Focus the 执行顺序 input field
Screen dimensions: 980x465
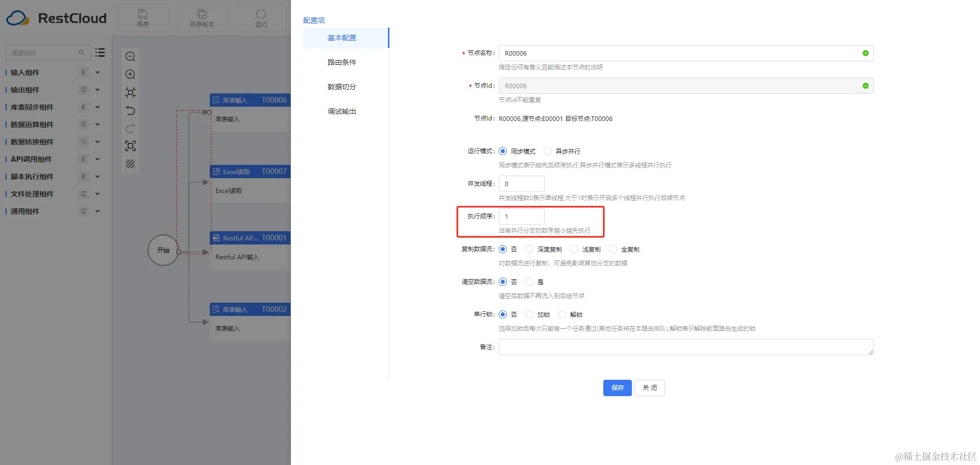pos(522,216)
